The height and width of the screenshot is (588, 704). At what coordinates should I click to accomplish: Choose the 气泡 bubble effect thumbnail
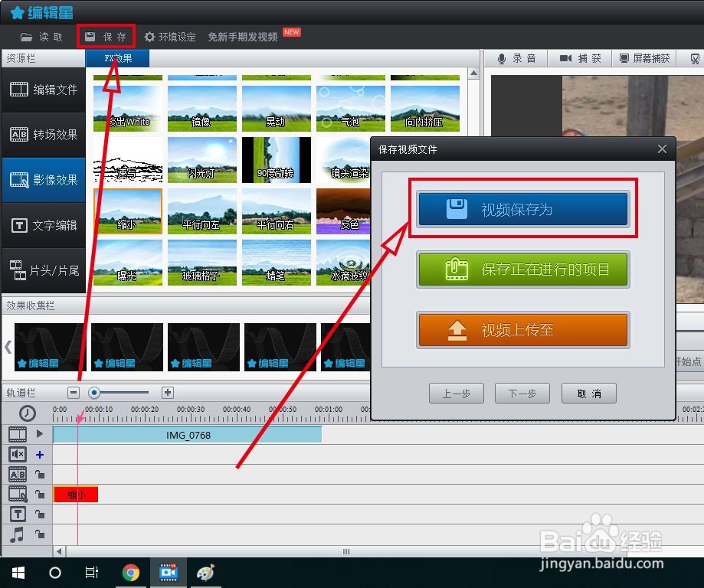pyautogui.click(x=351, y=109)
